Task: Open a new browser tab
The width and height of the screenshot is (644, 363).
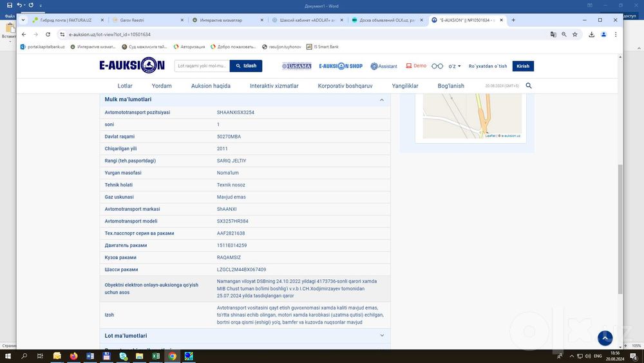Action: pyautogui.click(x=513, y=20)
